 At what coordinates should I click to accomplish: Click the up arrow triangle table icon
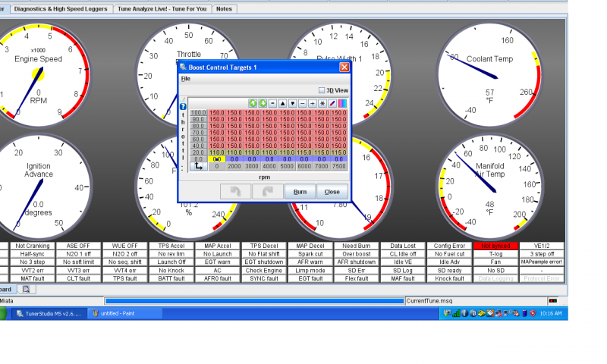(282, 103)
